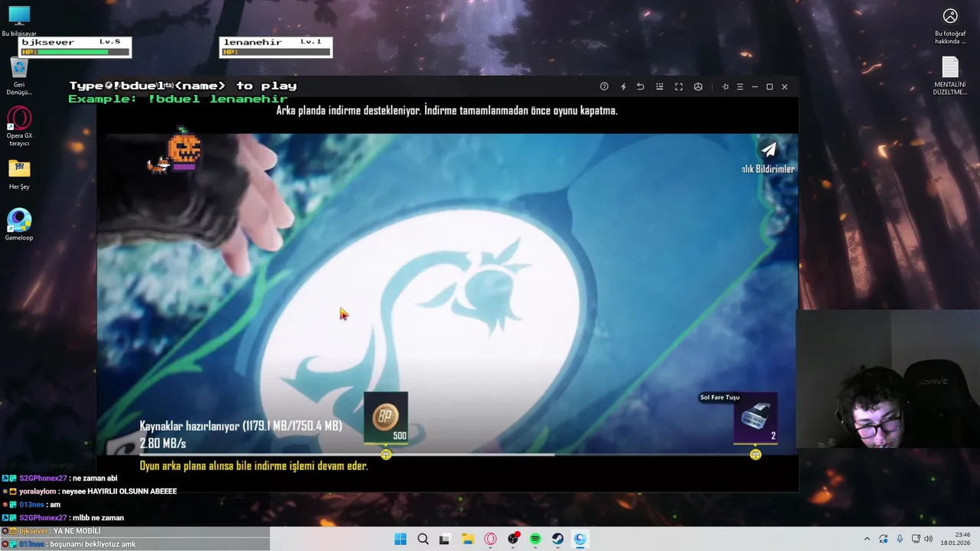Click the first gold marker on download bar
Viewport: 980px width, 551px height.
coord(386,455)
